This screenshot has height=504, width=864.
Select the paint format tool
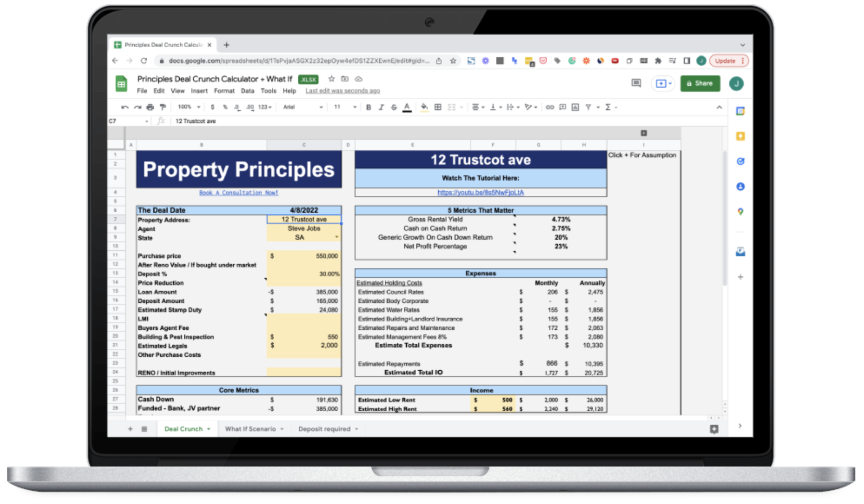point(163,107)
